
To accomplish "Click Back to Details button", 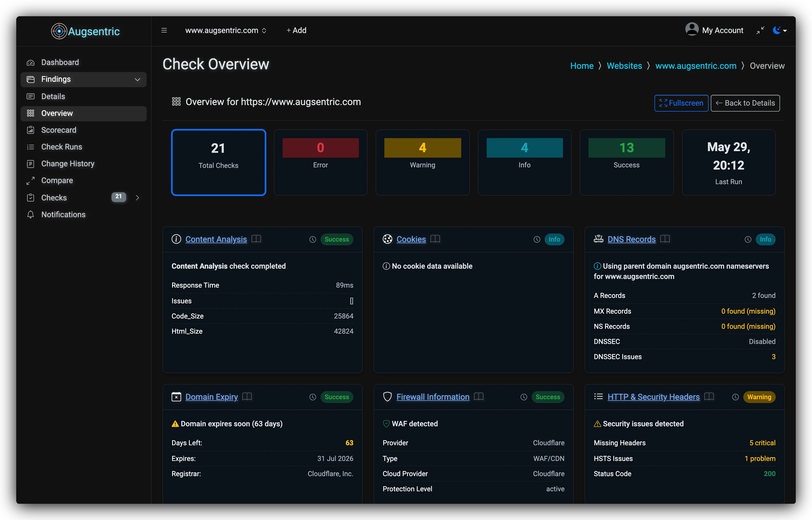I will [x=745, y=103].
